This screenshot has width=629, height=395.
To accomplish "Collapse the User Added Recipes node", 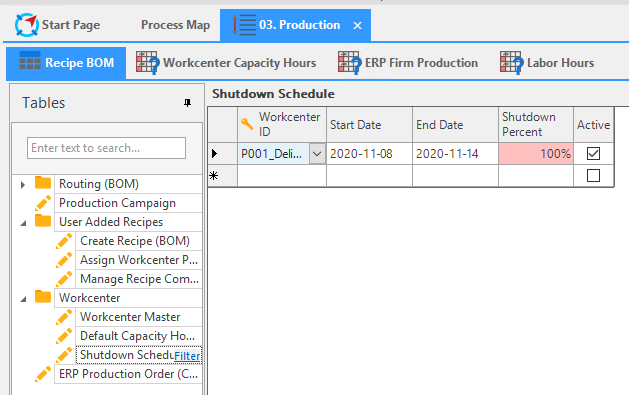I will click(23, 223).
